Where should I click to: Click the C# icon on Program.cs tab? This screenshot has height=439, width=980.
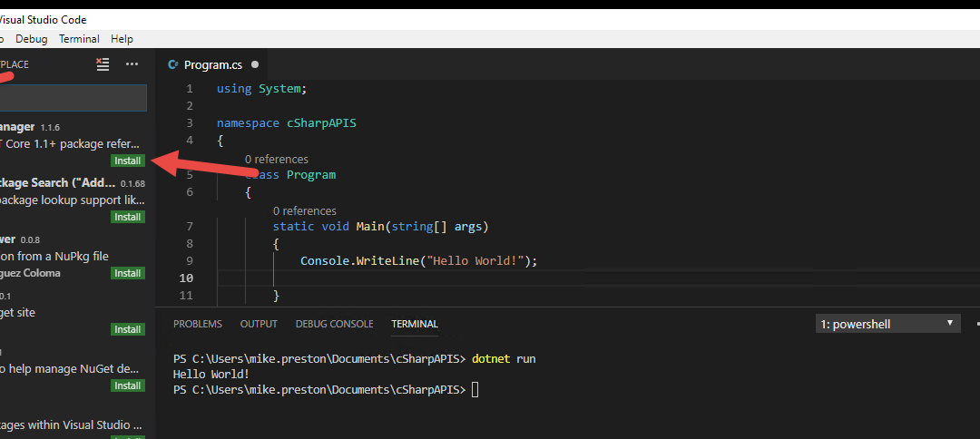pos(173,64)
